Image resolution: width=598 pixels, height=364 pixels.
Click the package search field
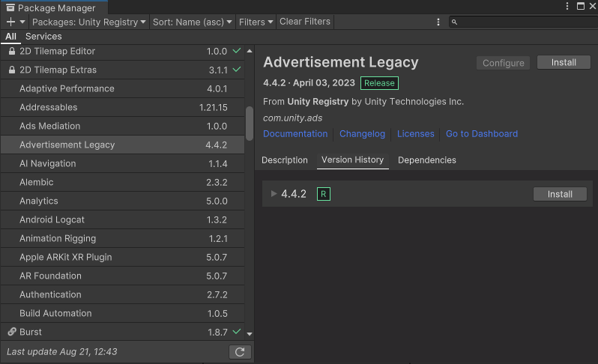pos(523,22)
